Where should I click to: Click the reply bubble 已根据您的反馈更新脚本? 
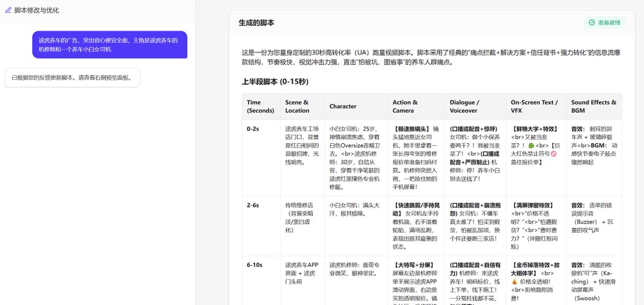(72, 77)
